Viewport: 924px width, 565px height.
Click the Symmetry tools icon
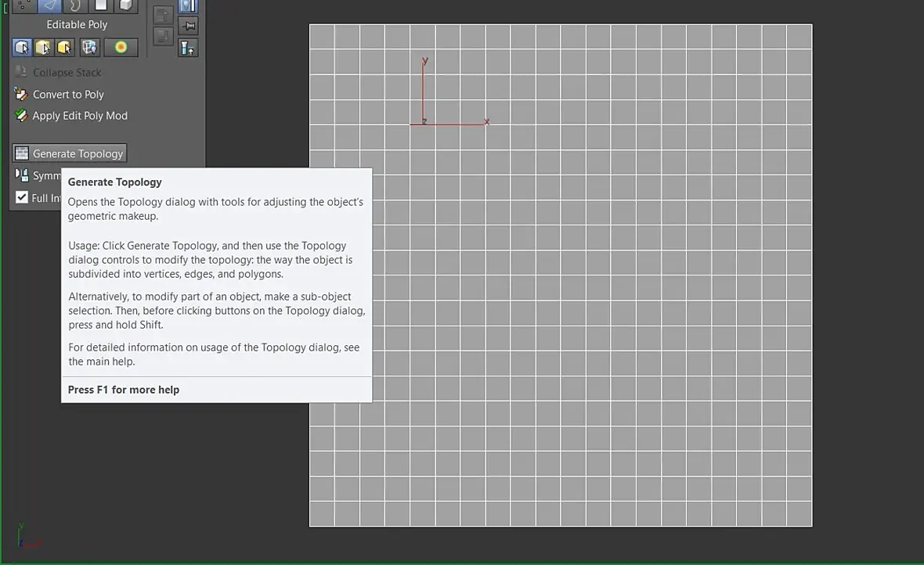pyautogui.click(x=22, y=175)
